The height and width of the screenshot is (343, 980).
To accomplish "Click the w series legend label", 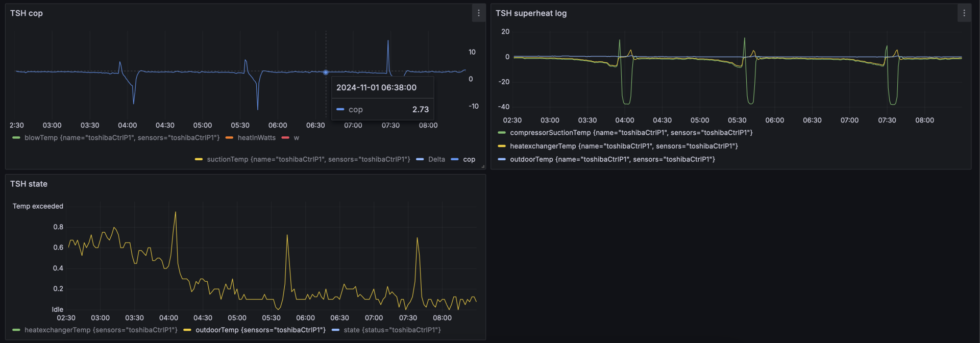I will [x=297, y=138].
